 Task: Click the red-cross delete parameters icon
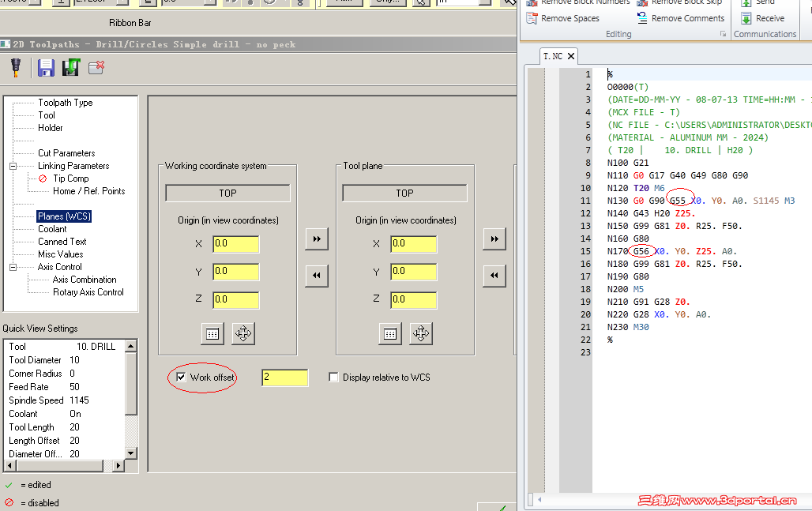click(x=96, y=67)
